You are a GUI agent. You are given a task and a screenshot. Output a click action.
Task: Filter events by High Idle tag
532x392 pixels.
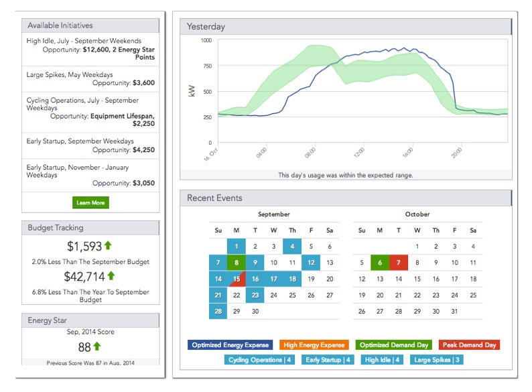[x=382, y=360]
